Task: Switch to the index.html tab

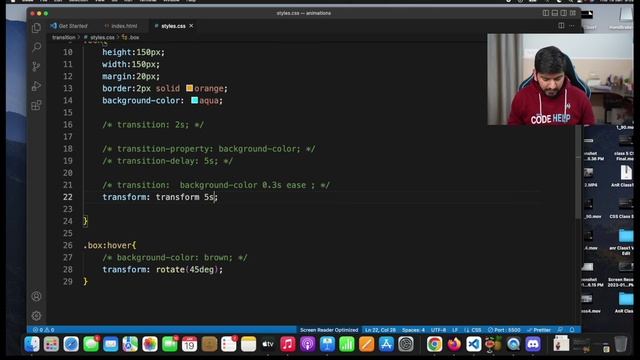Action: 121,26
